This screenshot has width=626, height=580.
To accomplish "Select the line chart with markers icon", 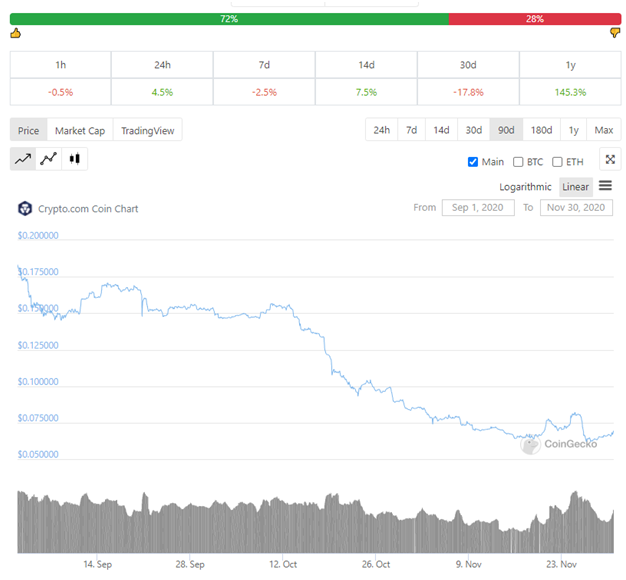I will click(x=48, y=159).
